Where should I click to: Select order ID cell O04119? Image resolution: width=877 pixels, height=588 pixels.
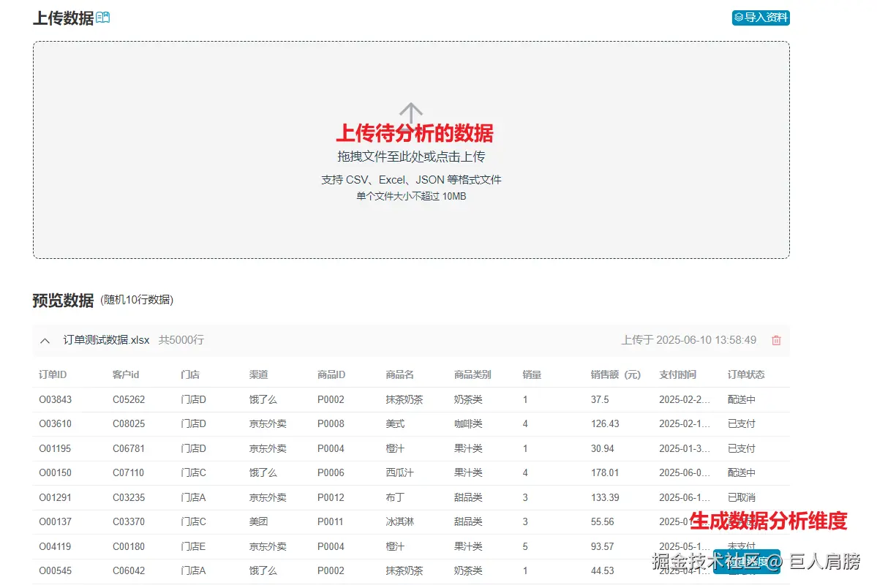pyautogui.click(x=55, y=546)
